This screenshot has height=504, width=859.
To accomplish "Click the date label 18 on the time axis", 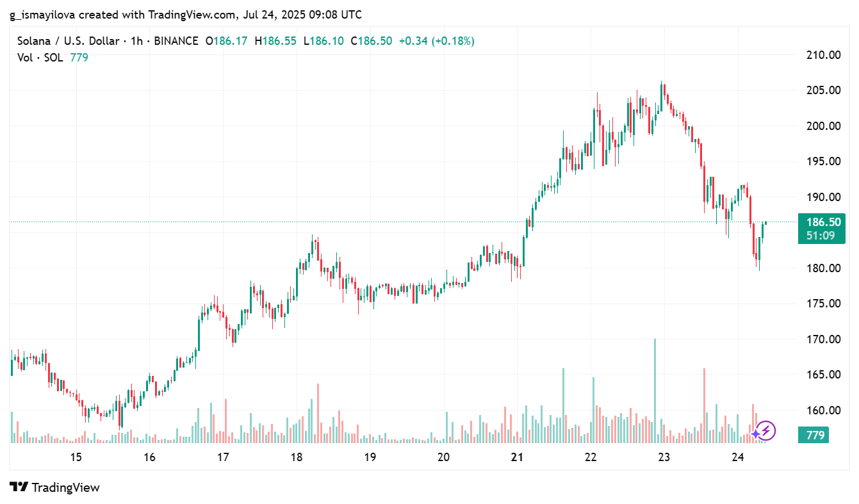I will (x=297, y=457).
